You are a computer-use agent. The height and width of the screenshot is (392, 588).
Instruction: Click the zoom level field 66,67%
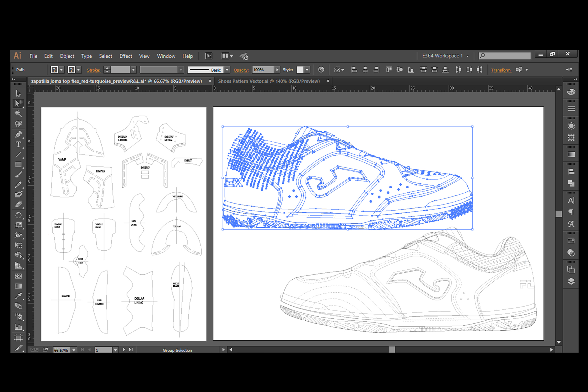tap(62, 350)
